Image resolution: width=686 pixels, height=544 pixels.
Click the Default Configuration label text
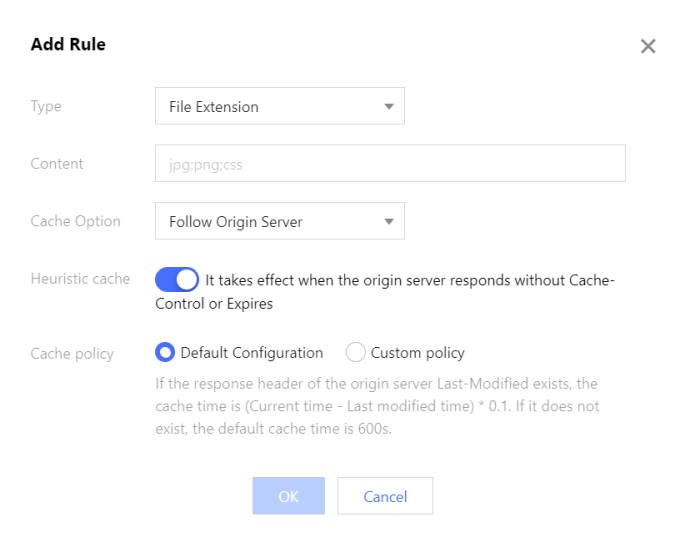(251, 352)
